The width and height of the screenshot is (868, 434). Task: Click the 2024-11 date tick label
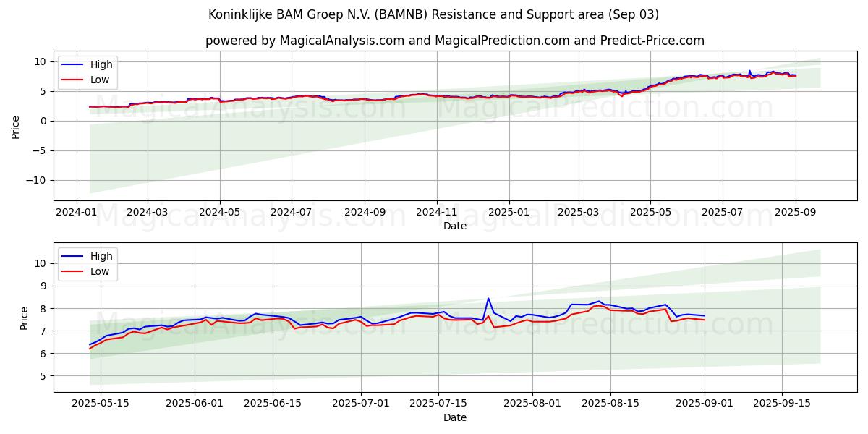point(436,211)
